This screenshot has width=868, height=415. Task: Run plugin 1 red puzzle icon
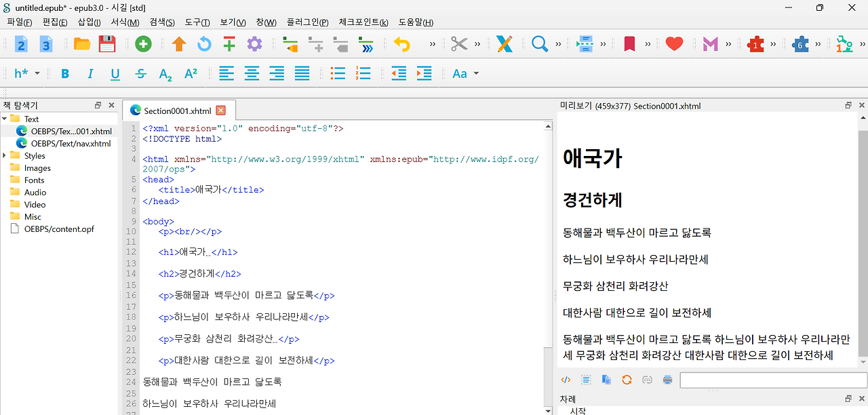pyautogui.click(x=755, y=44)
